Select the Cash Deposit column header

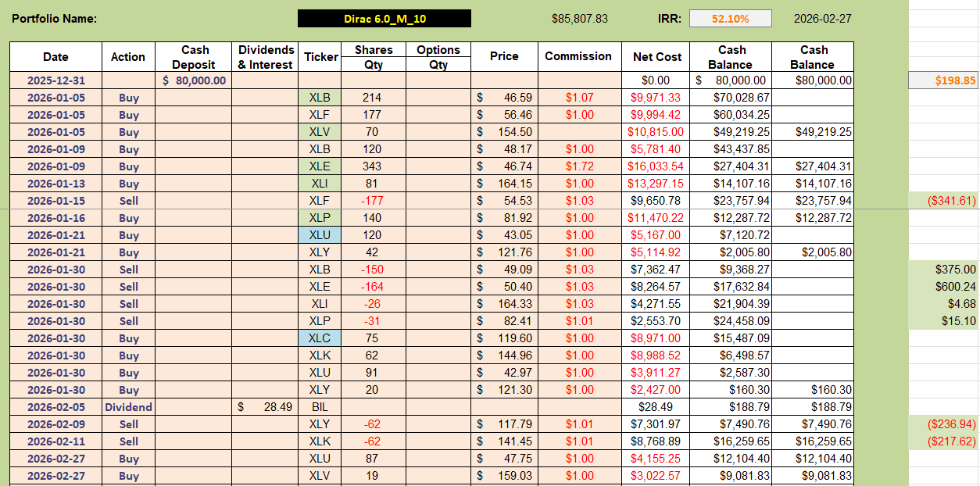click(194, 57)
